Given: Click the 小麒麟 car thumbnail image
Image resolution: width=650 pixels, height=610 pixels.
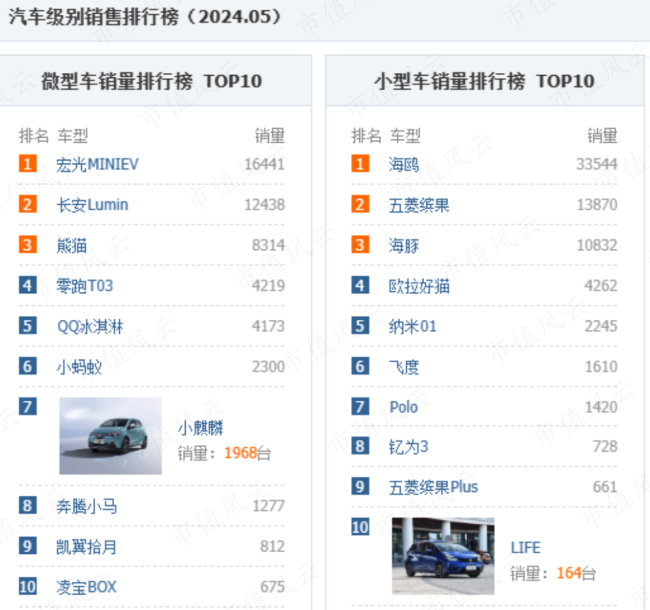Looking at the screenshot, I should click(111, 436).
